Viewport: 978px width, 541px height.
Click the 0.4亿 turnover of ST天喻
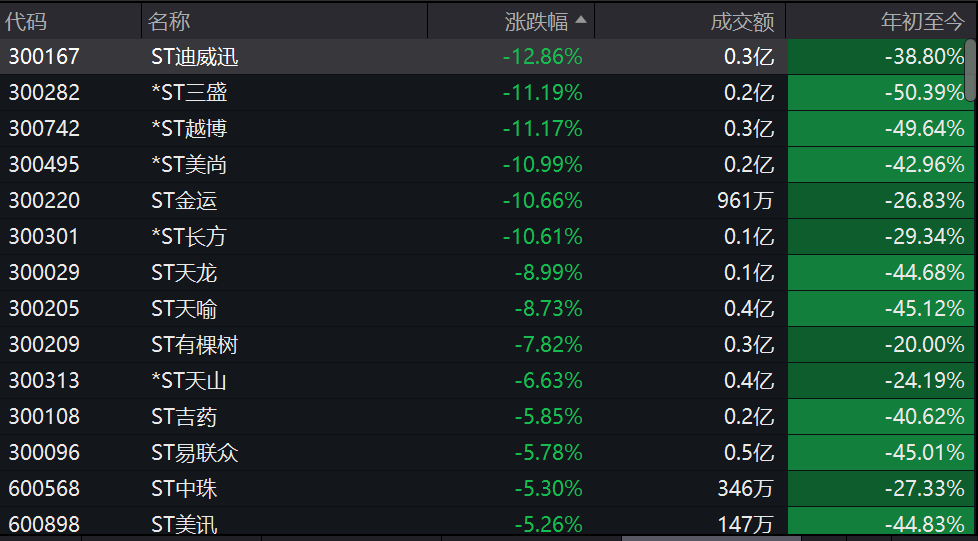point(749,309)
